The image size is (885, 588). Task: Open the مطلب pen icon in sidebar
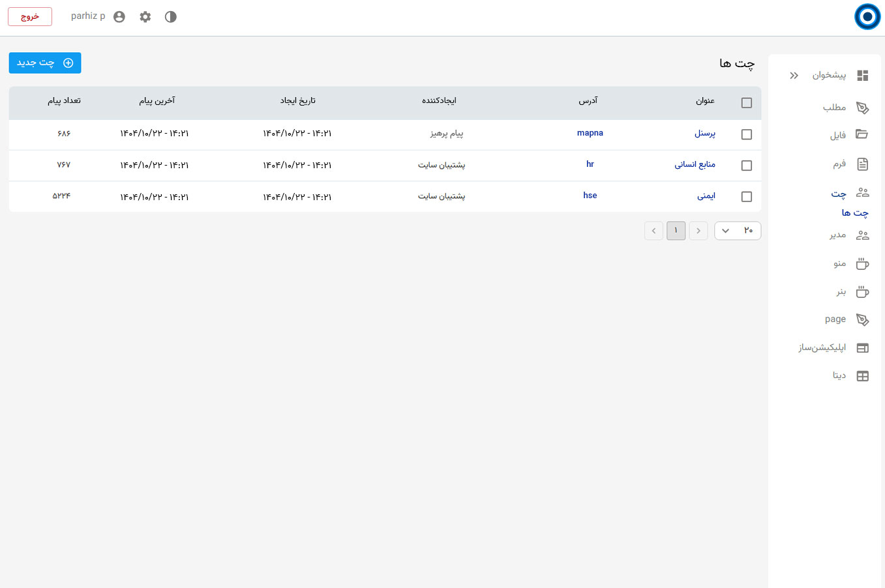tap(862, 108)
